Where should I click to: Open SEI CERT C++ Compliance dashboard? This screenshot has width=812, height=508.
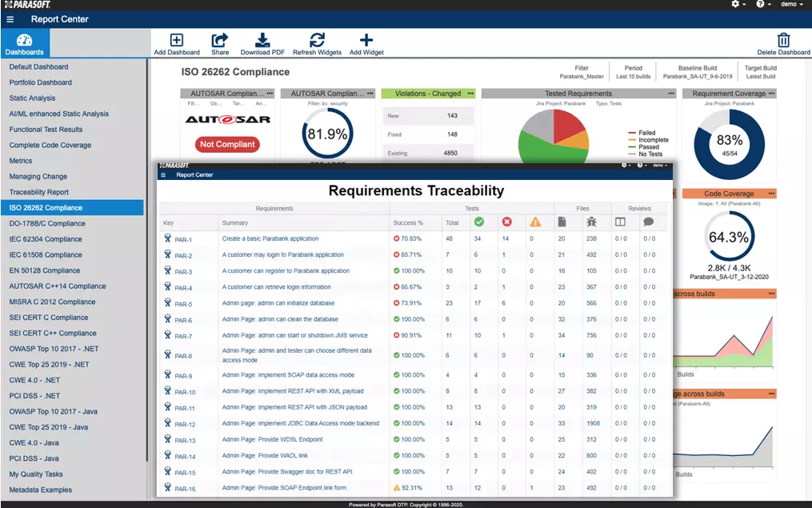(x=53, y=333)
